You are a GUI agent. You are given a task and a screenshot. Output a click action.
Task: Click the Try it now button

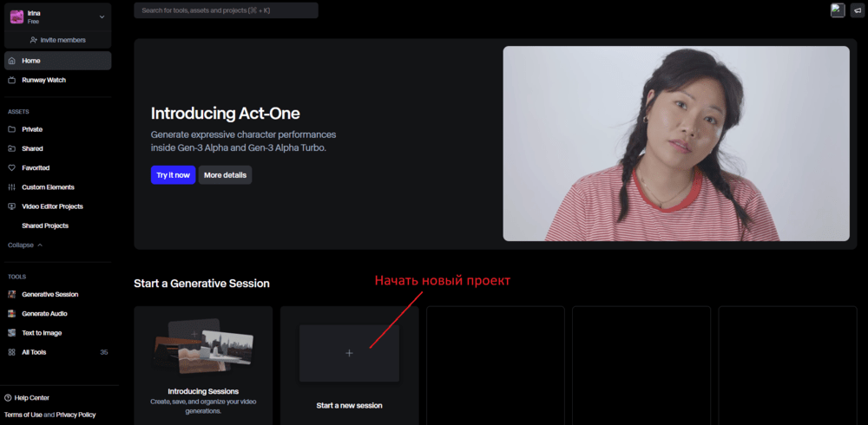pos(173,175)
